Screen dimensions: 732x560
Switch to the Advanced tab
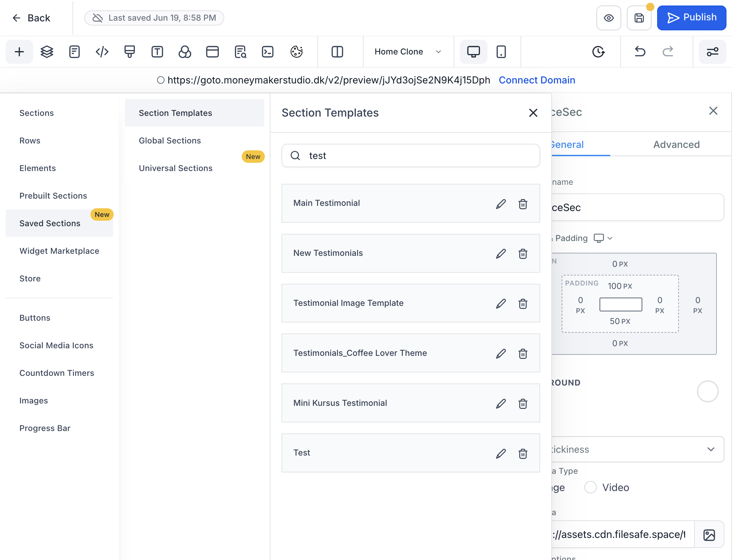click(x=676, y=144)
